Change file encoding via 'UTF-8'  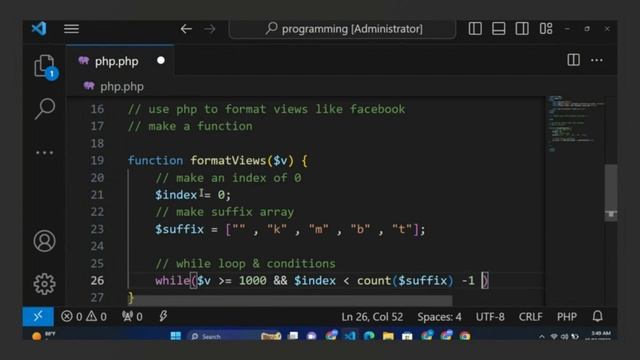490,317
